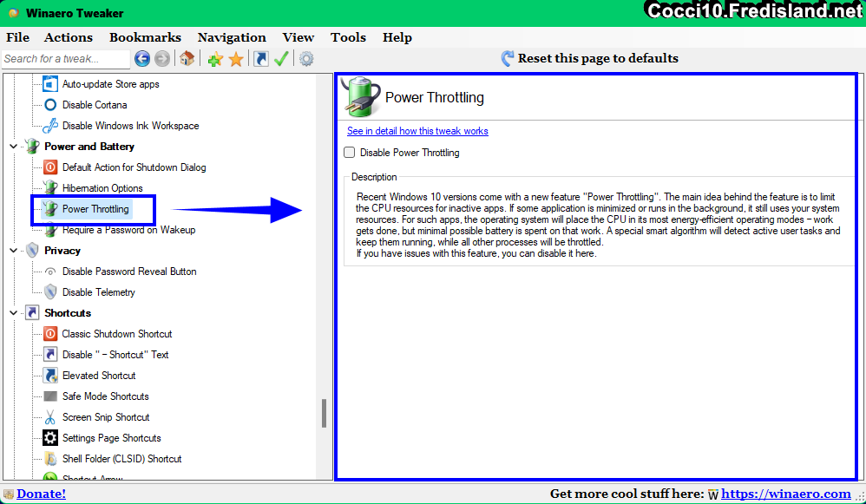Select Disable Password Reveal Button item
This screenshot has width=866, height=504.
tap(129, 272)
